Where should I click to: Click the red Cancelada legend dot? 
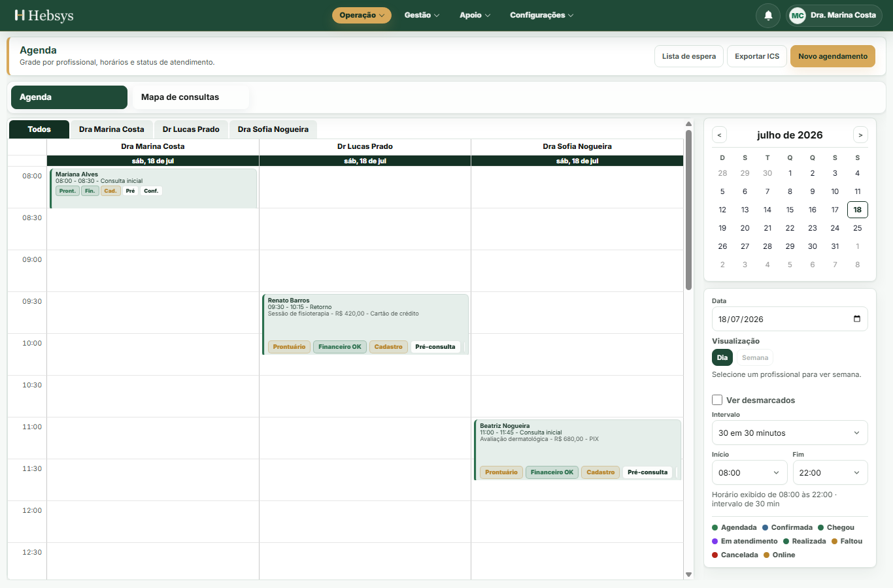pyautogui.click(x=715, y=555)
